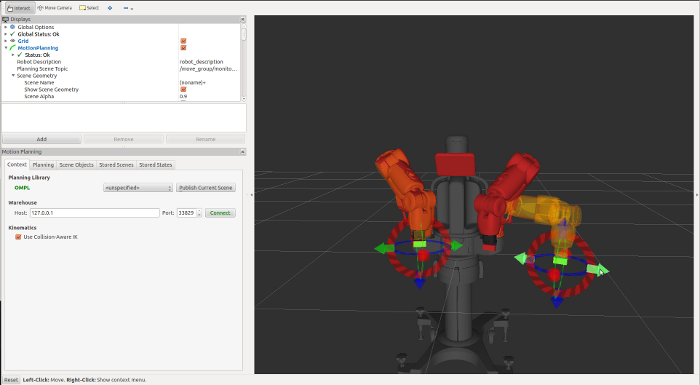Viewport: 700px width, 385px height.
Task: Expand the Global Options row
Action: tap(5, 27)
